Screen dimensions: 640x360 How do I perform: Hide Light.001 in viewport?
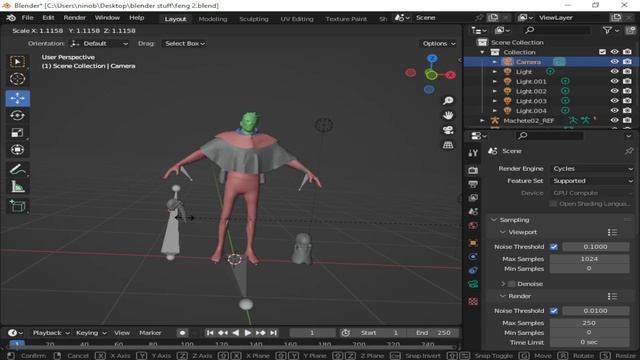point(614,81)
